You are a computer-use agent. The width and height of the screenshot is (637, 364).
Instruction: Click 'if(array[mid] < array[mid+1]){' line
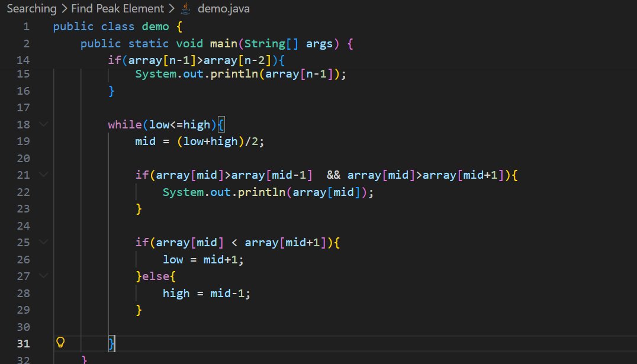click(x=237, y=243)
